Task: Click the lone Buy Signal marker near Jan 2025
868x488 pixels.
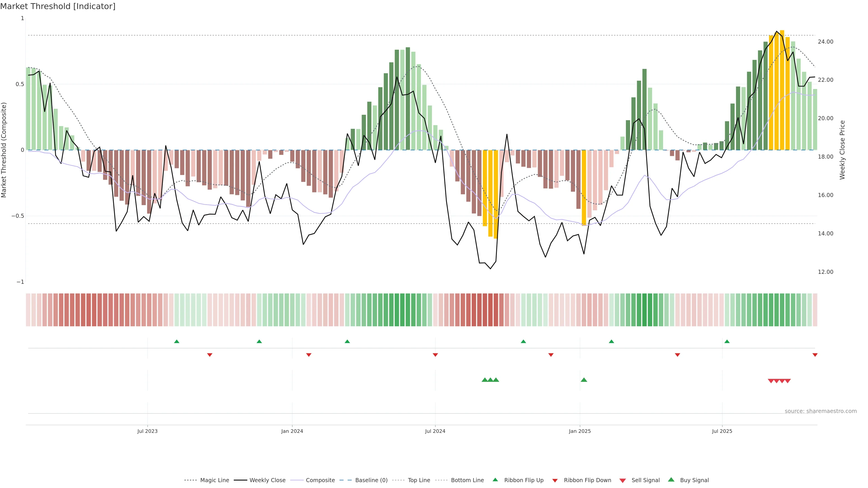Action: click(584, 380)
